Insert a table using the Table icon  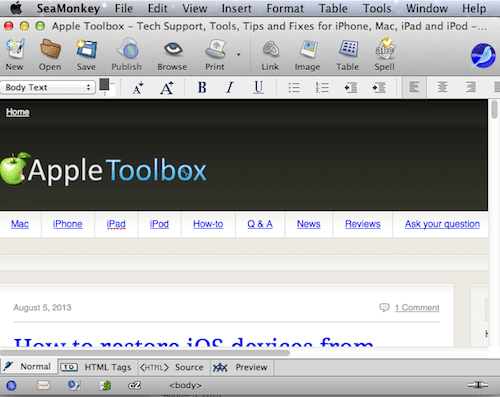[348, 49]
